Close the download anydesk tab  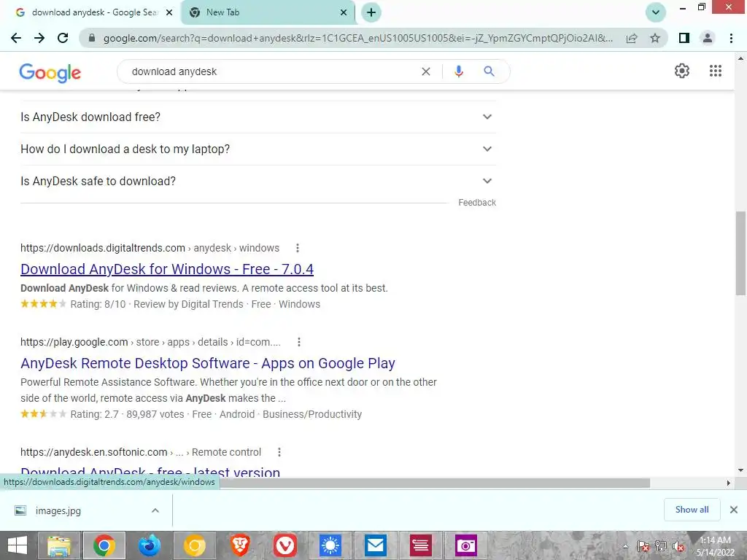(x=169, y=13)
